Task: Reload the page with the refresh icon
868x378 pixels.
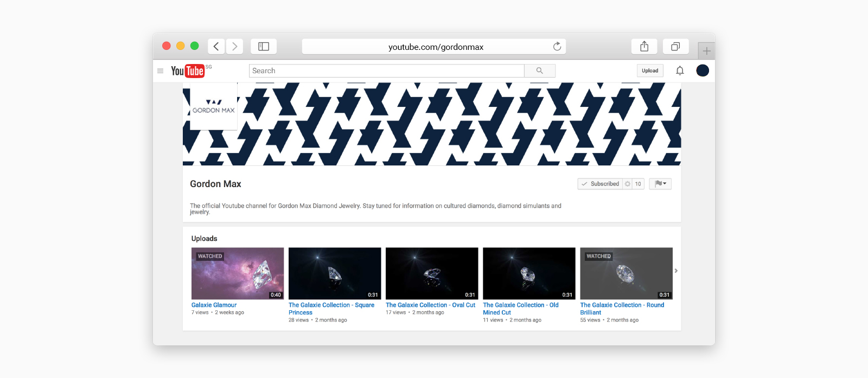Action: click(557, 47)
